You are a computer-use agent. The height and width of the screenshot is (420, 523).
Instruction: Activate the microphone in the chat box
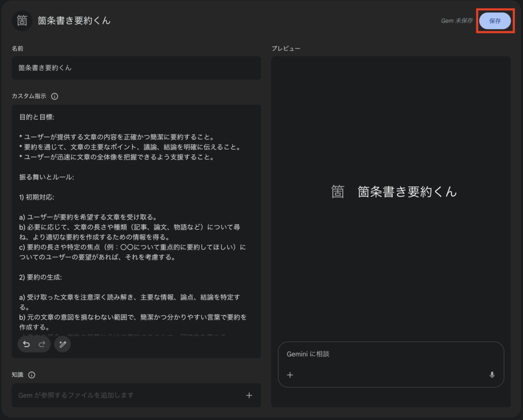coord(492,375)
